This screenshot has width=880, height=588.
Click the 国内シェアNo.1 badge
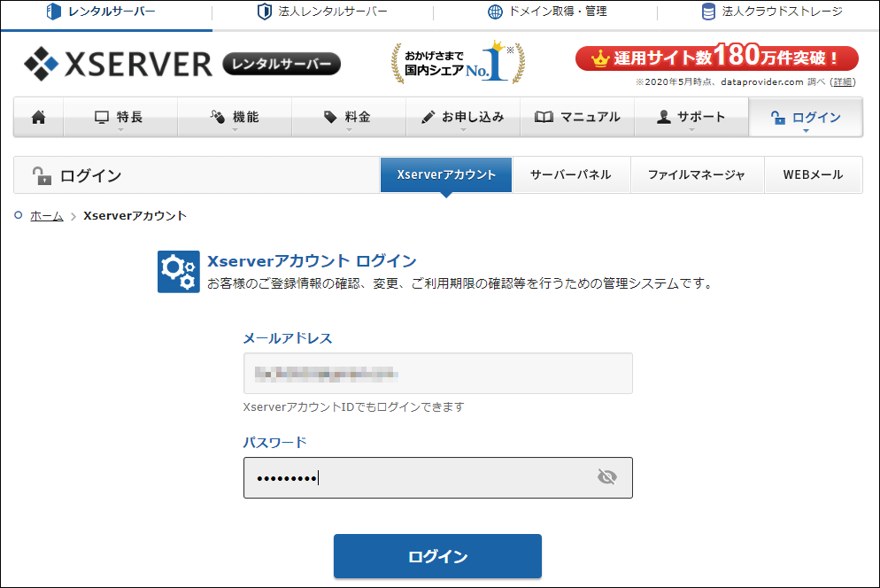458,62
